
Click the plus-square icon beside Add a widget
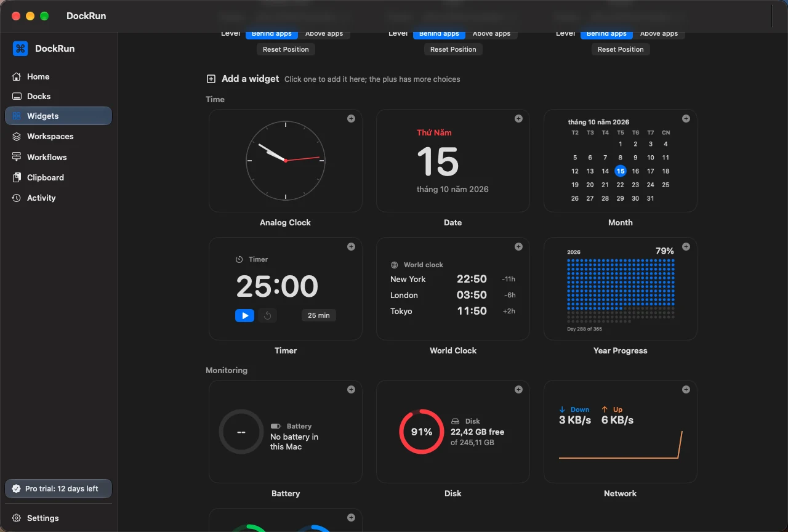(211, 79)
